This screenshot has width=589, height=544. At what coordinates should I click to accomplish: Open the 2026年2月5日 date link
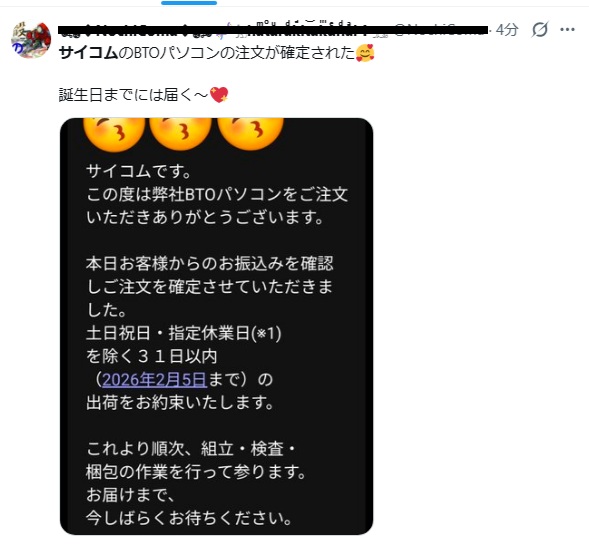(x=154, y=380)
